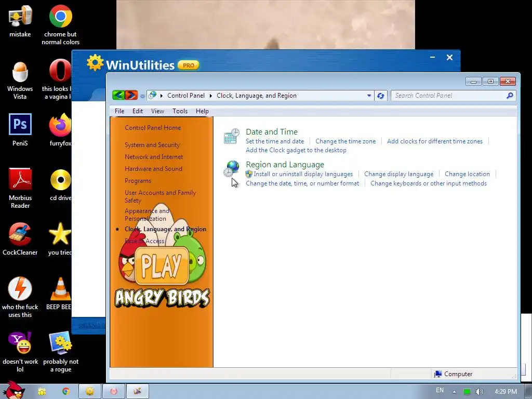Click Add the Clock gadget to desktop
This screenshot has height=399, width=532.
tap(296, 150)
